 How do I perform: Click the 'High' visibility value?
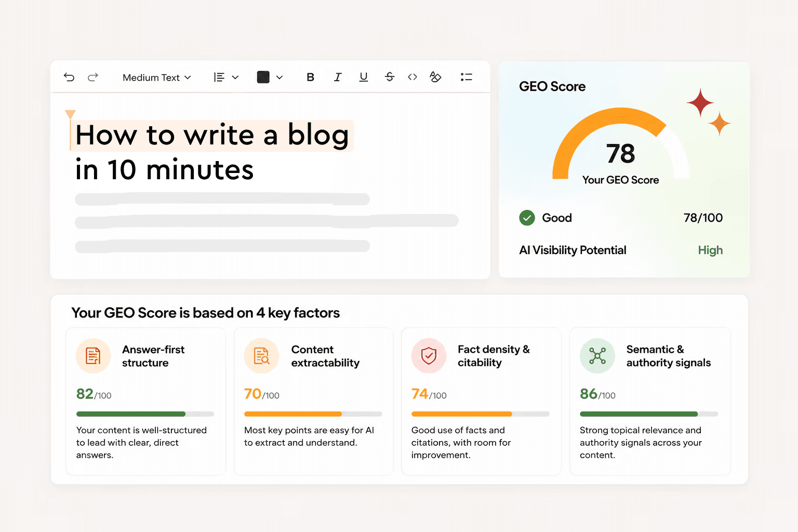pos(710,250)
